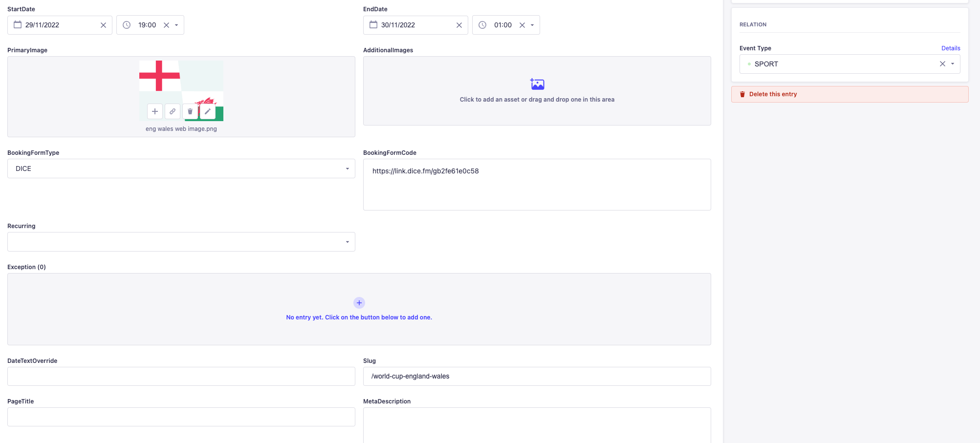Expand the start time 19:00 dropdown

(176, 25)
